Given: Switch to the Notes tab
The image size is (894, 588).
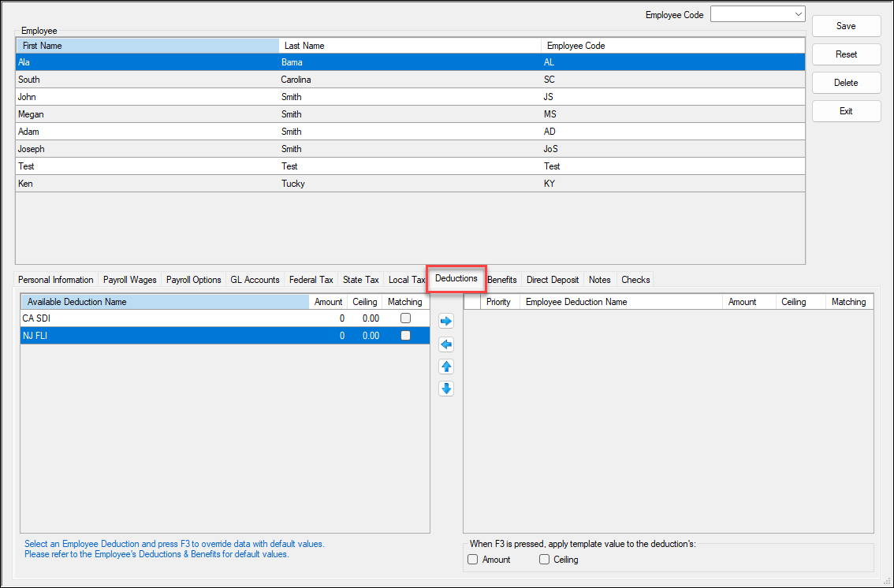Looking at the screenshot, I should (600, 280).
